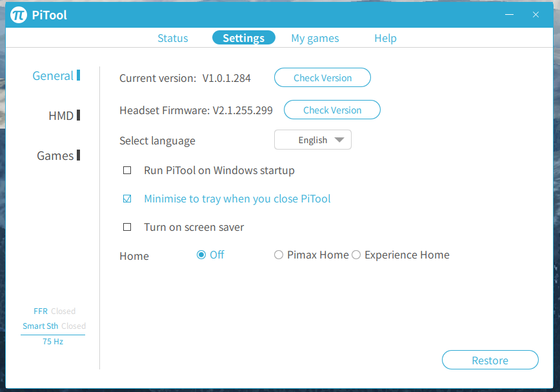Enable Turn on screen saver checkbox
The height and width of the screenshot is (392, 560).
click(127, 227)
